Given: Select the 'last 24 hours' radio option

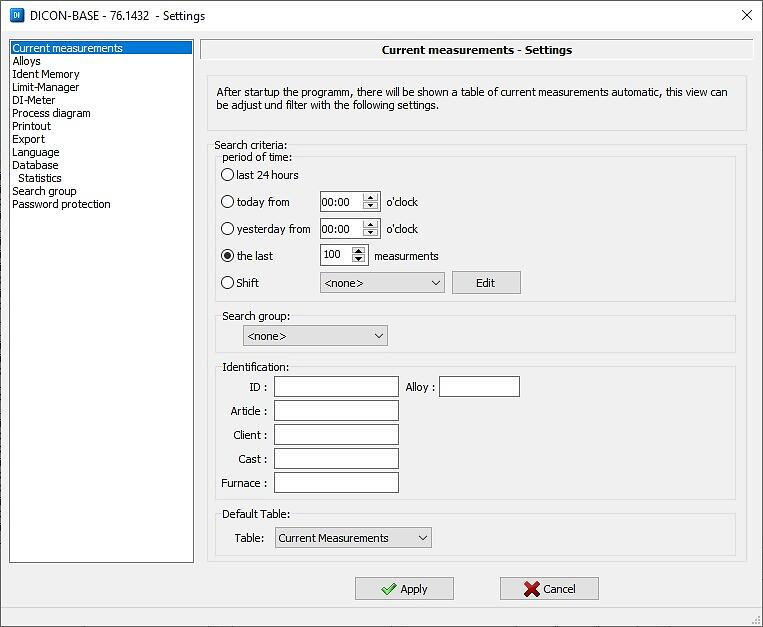Looking at the screenshot, I should [x=228, y=175].
